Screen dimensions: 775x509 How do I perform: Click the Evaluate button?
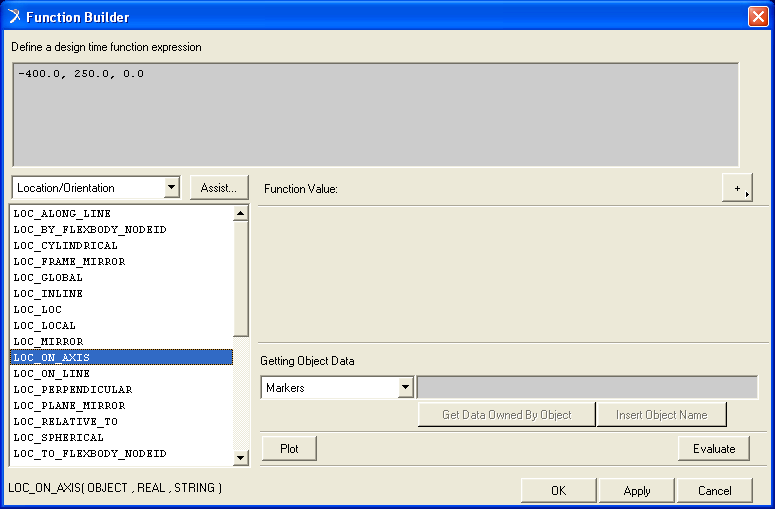(x=714, y=448)
